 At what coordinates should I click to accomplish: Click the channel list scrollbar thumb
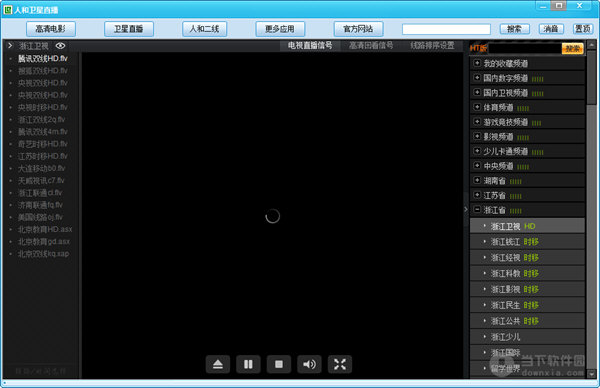(592, 77)
